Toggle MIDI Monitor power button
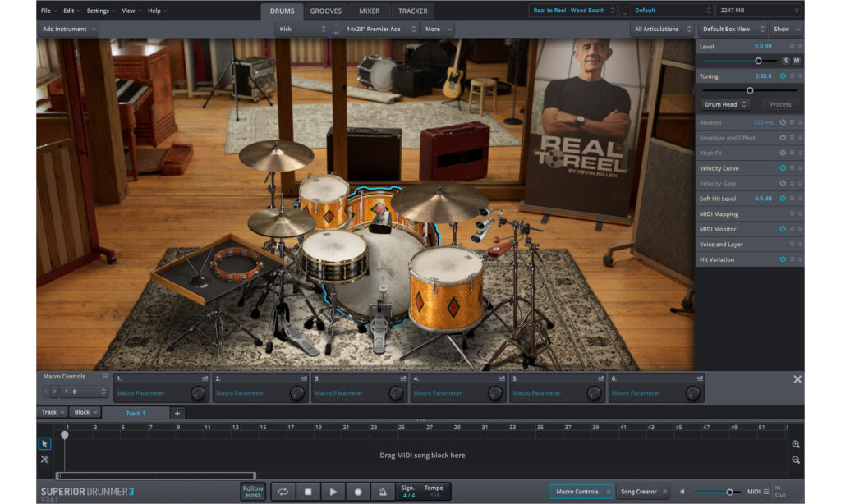The height and width of the screenshot is (504, 841). (783, 229)
